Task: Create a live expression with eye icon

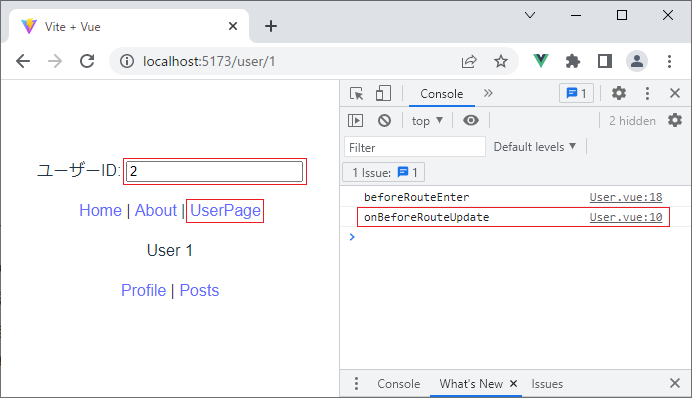Action: 470,120
